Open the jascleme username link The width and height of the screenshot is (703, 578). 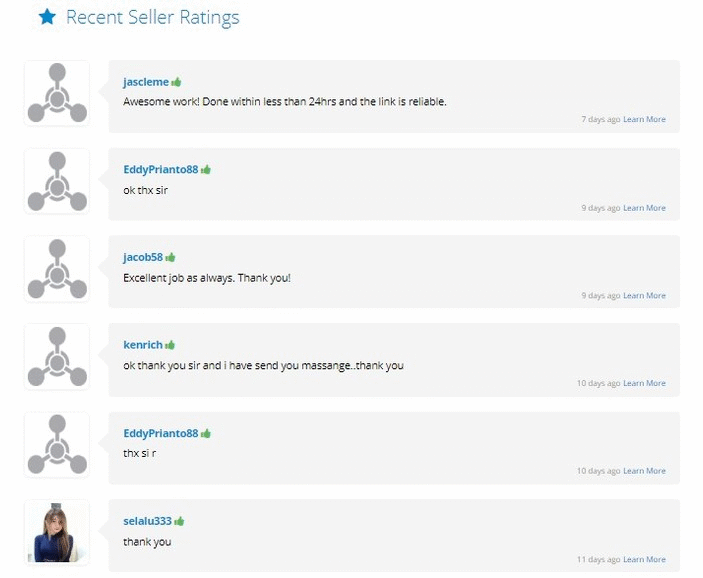[146, 82]
